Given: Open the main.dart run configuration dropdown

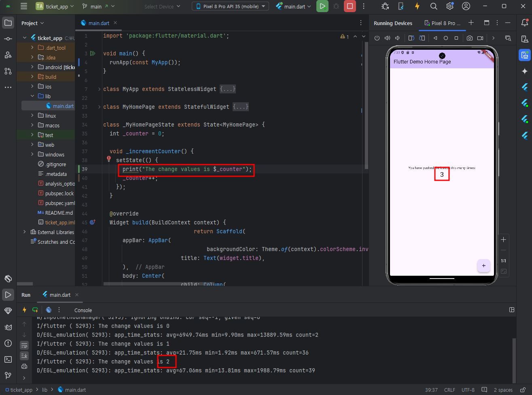Looking at the screenshot, I should (294, 6).
